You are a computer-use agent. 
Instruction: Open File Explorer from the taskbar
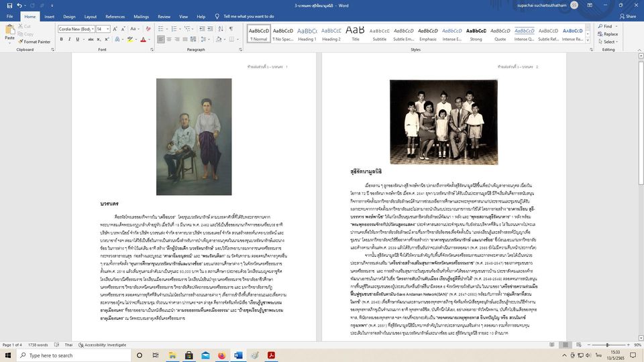[172, 355]
